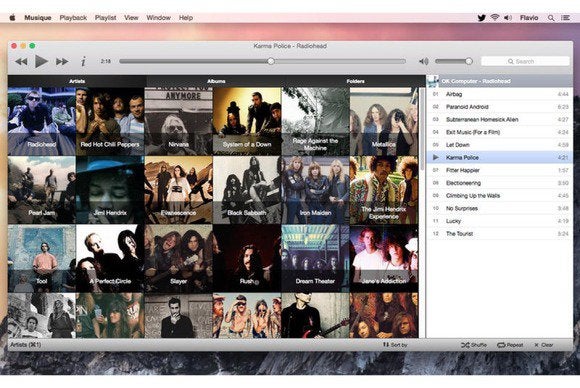The width and height of the screenshot is (580, 388).
Task: Open track info with the italic i icon
Action: (x=83, y=61)
